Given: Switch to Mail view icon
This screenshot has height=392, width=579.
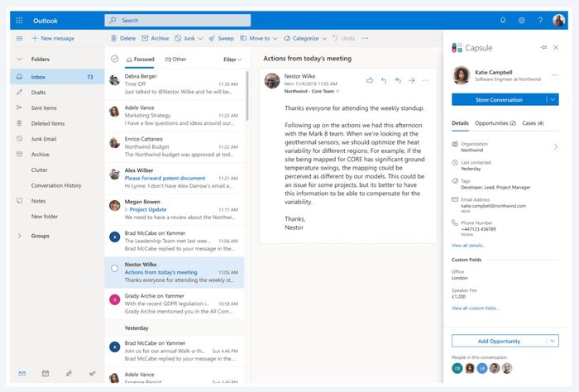Looking at the screenshot, I should [22, 374].
